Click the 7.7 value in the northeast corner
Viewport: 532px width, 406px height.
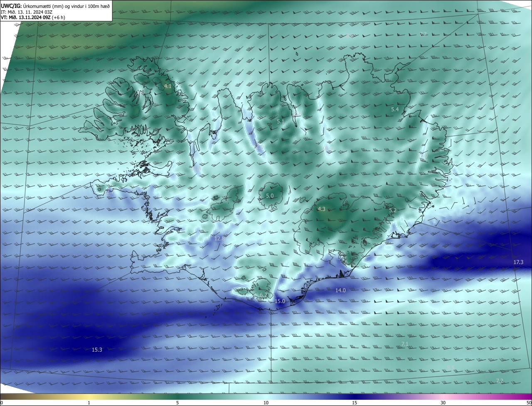423,34
